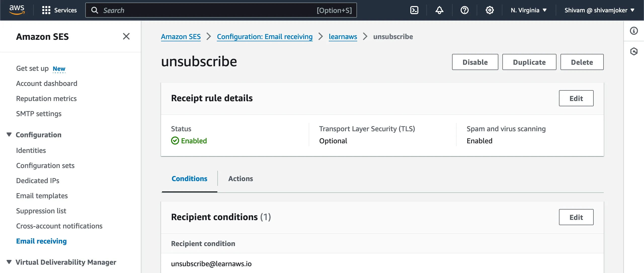Close the Amazon SES navigation panel
This screenshot has height=273, width=644.
coord(126,36)
